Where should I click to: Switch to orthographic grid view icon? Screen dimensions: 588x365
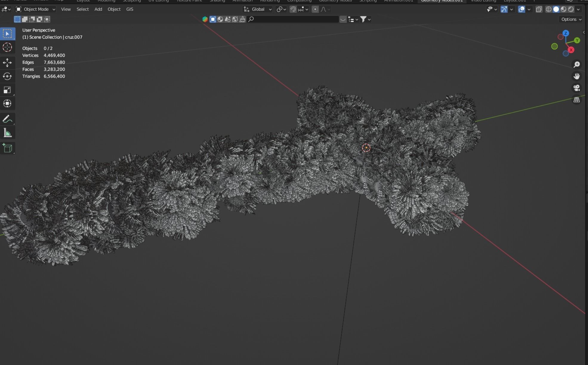click(576, 100)
